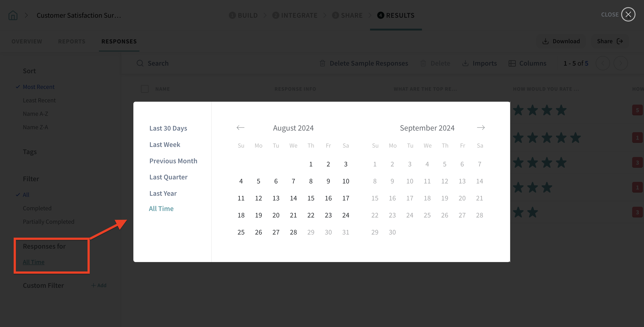The width and height of the screenshot is (644, 327).
Task: Click the Download icon above the results table
Action: 545,41
